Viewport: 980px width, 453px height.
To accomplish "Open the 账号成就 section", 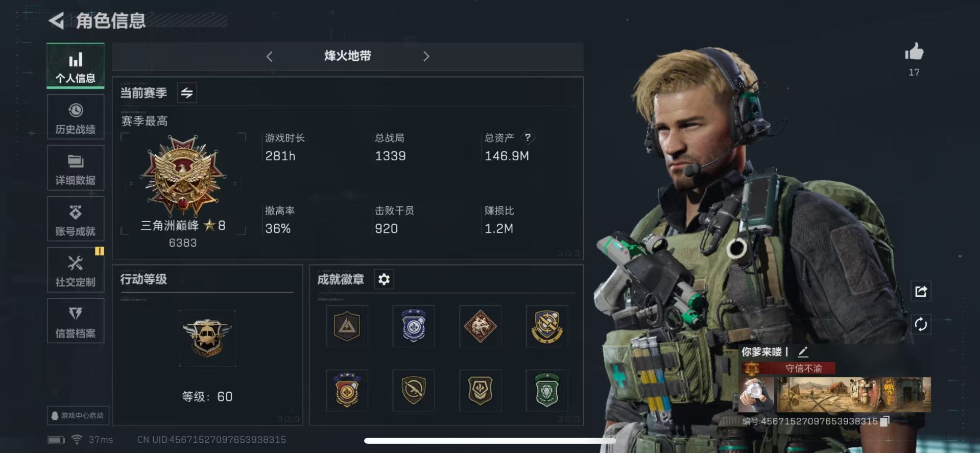I will point(76,219).
